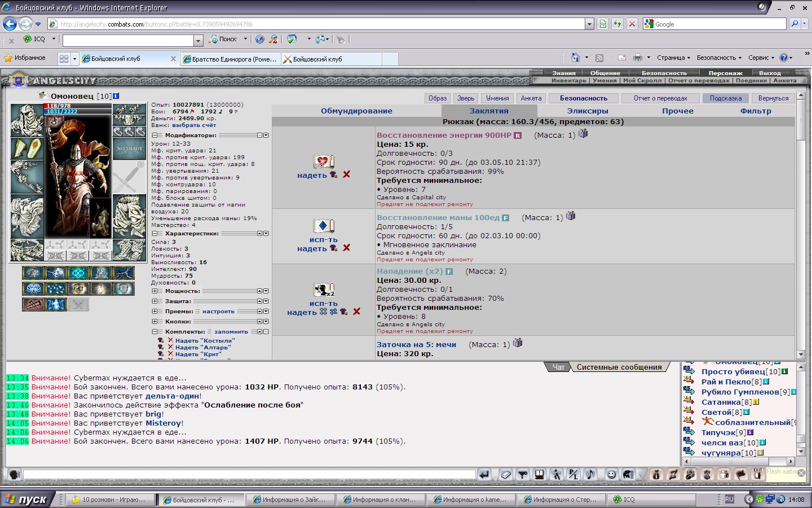Click into the chat message input field
812x508 pixels.
tap(248, 475)
